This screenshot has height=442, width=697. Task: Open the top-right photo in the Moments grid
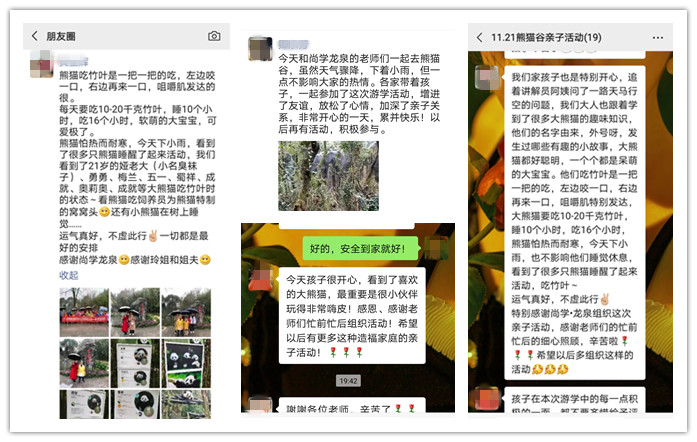point(185,311)
